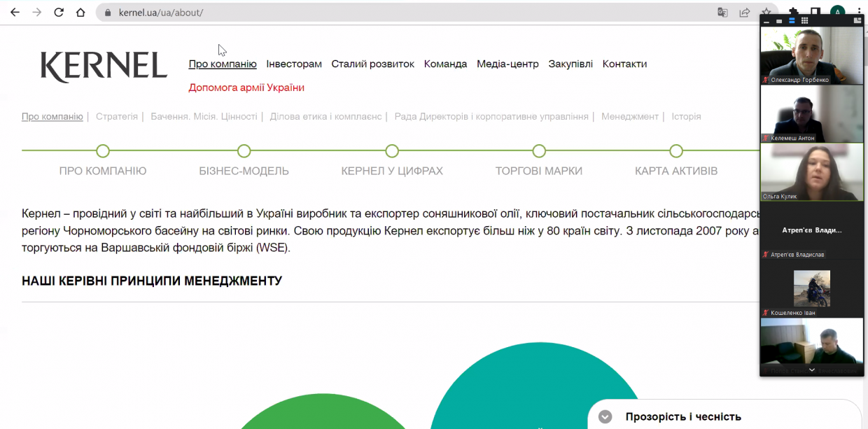
Task: Click the red 'Допомога армії України' link
Action: coord(246,87)
